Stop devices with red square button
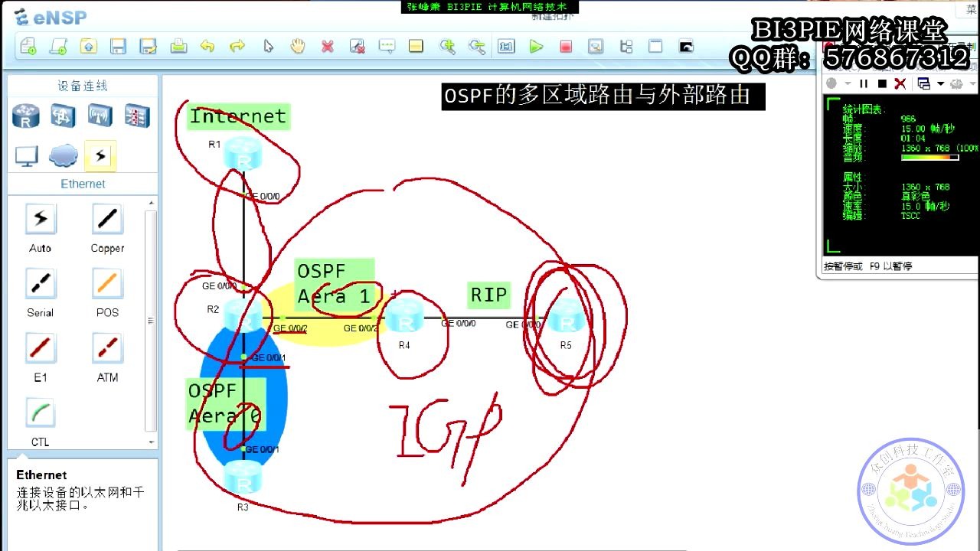Image resolution: width=980 pixels, height=551 pixels. click(566, 47)
